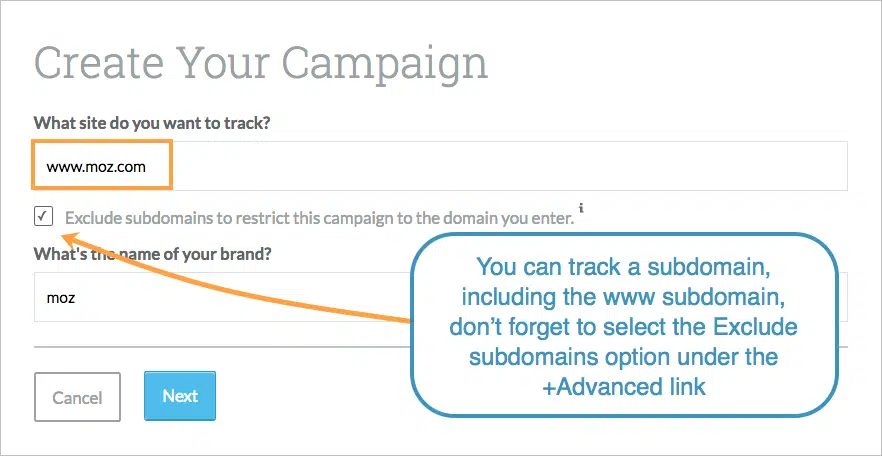The image size is (882, 456).
Task: Click the Exclude subdomains label text
Action: point(319,217)
